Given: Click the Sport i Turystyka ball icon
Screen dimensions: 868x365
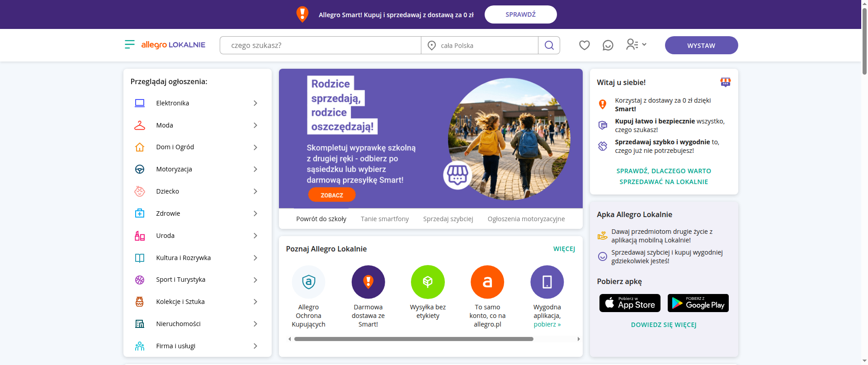Looking at the screenshot, I should 140,280.
